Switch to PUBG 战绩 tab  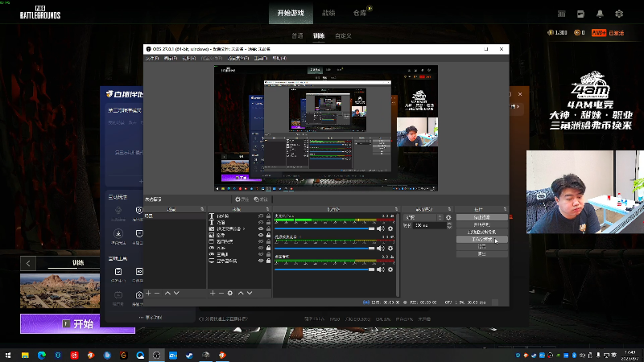(x=328, y=13)
